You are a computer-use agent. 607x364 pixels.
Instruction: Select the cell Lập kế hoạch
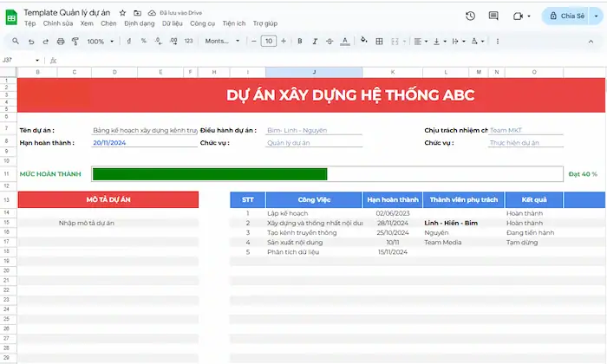click(x=314, y=213)
